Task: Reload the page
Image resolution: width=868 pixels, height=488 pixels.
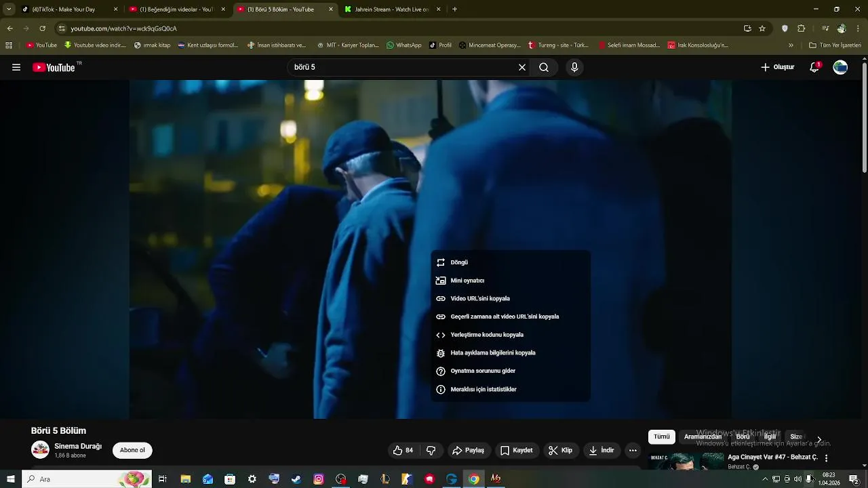Action: [42, 28]
